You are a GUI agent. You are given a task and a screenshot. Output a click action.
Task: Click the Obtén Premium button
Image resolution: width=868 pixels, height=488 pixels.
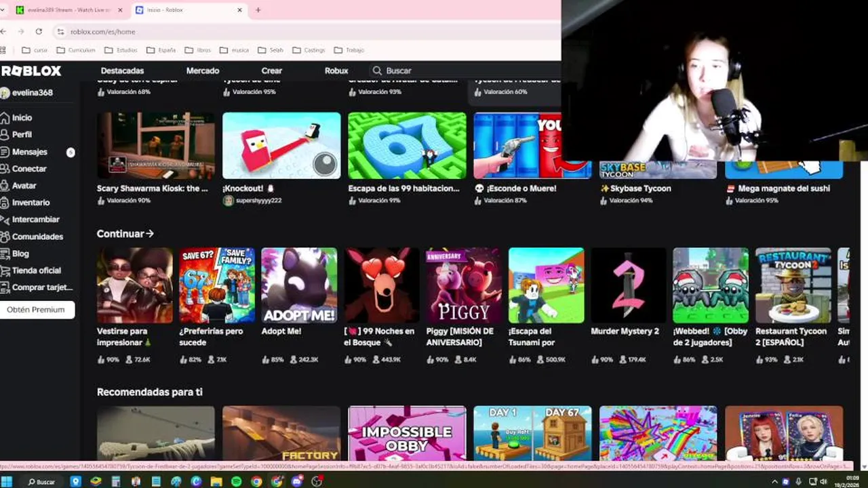coord(36,309)
